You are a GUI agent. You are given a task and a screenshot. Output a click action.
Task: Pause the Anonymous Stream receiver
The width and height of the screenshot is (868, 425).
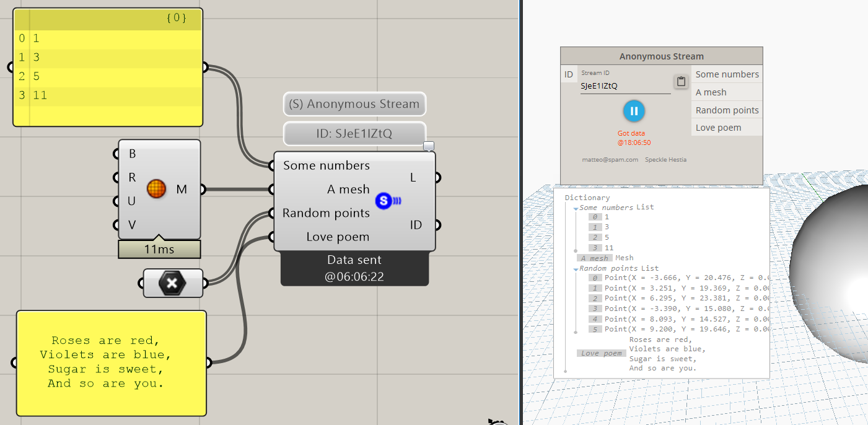(x=633, y=112)
